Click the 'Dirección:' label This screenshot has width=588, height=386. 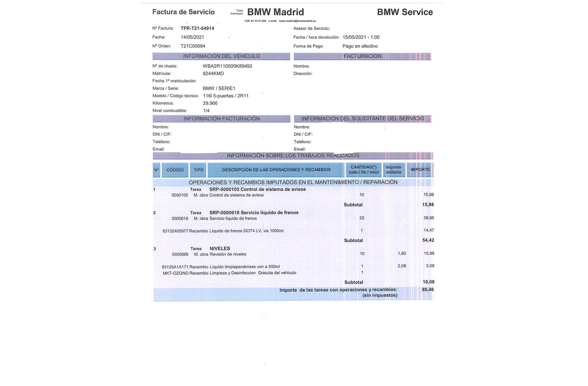(x=303, y=74)
